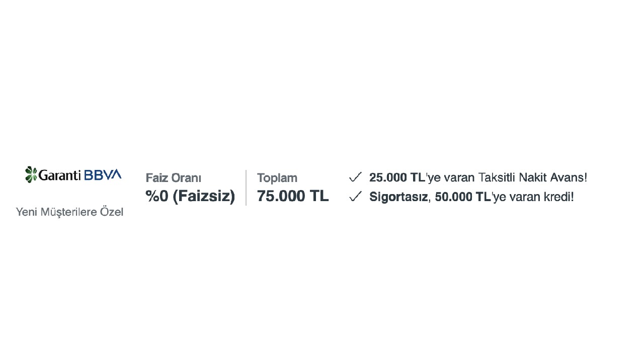Click the checkmark beside the Nakit Avans line
Image resolution: width=644 pixels, height=362 pixels.
(x=355, y=177)
